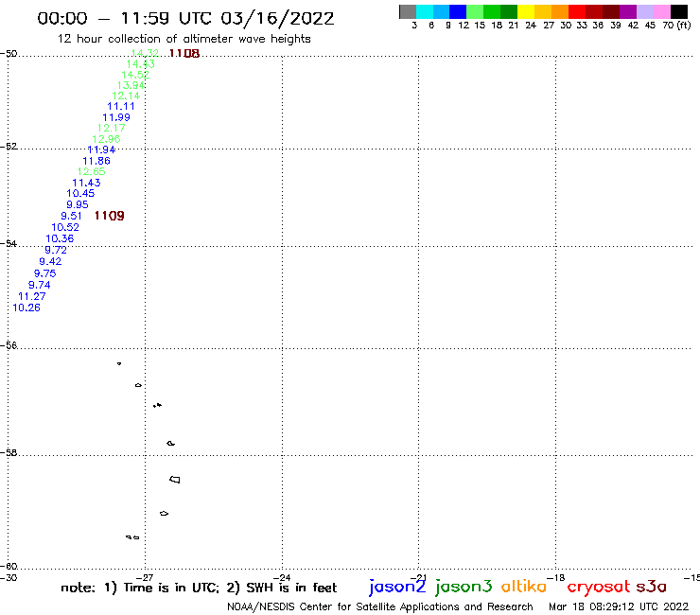Click the green 'jason3' satellite legend label
The image size is (700, 615).
coord(464,587)
